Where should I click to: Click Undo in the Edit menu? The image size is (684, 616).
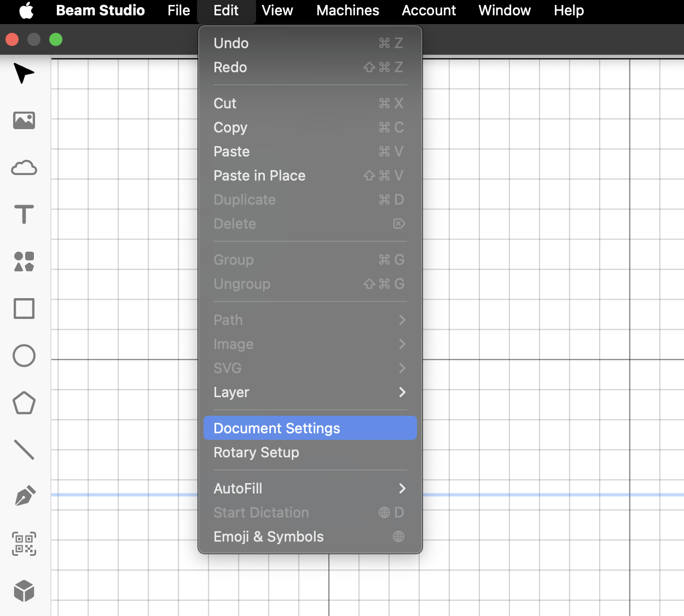(x=310, y=43)
